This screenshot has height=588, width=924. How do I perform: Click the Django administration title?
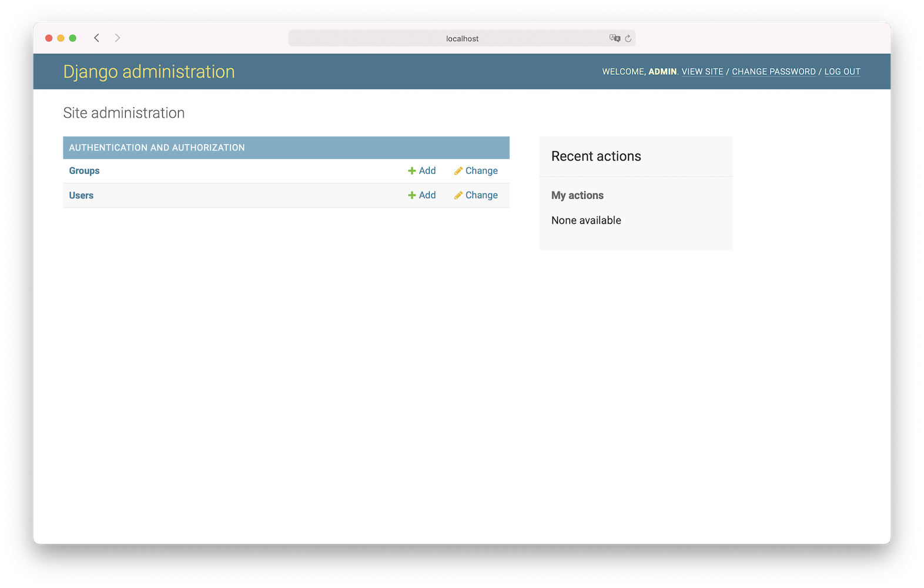click(149, 72)
